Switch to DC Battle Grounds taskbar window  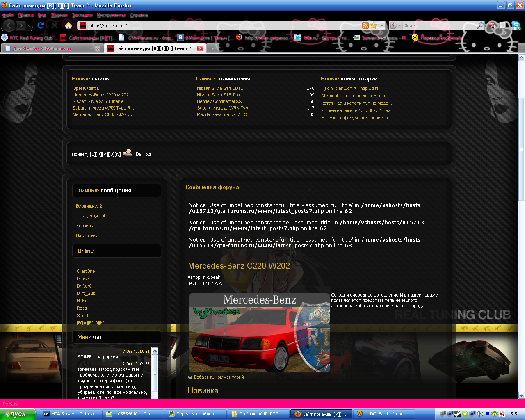(384, 414)
